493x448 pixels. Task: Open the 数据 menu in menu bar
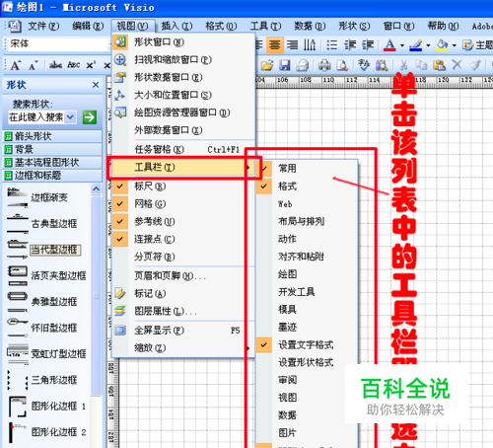pos(310,26)
